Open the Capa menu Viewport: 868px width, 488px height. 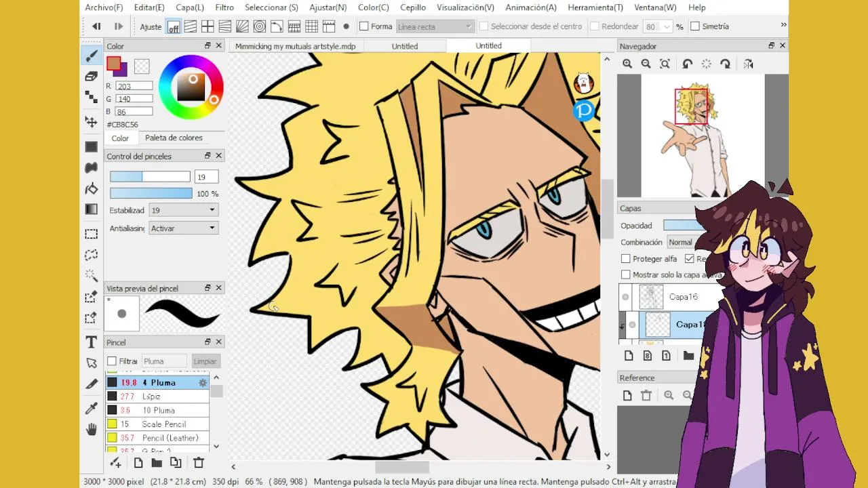(x=190, y=7)
